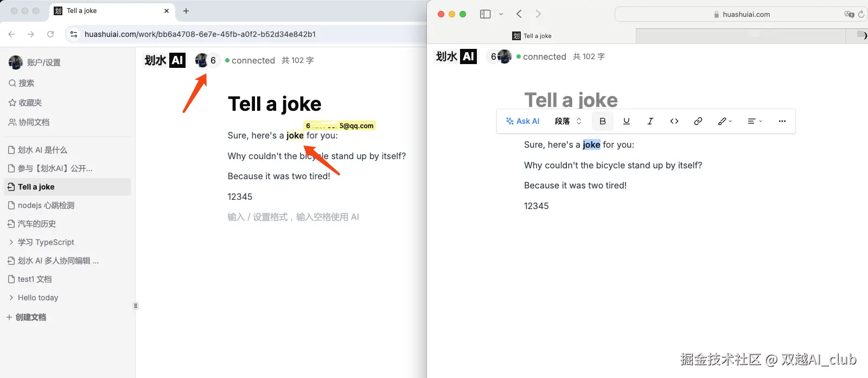
Task: Open more options ellipsis in toolbar
Action: 782,121
